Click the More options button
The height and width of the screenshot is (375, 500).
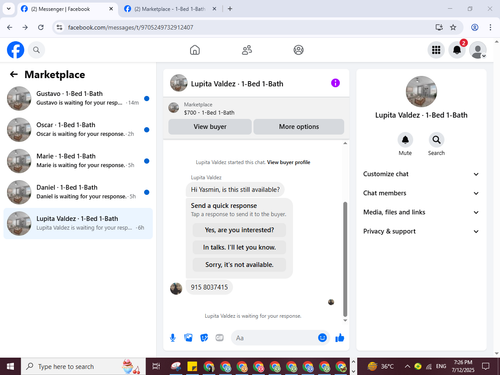(x=299, y=127)
